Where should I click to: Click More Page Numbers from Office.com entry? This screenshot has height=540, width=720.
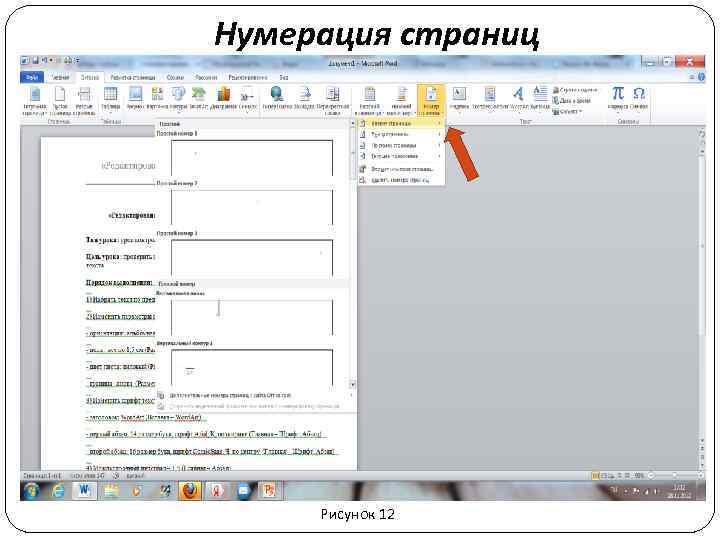pos(254,395)
